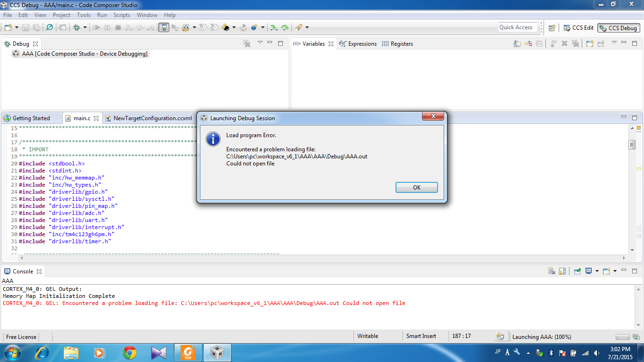Viewport: 644px width, 362px height.
Task: Click the Remove All Terminated icon in Debug view
Action: pos(247,43)
